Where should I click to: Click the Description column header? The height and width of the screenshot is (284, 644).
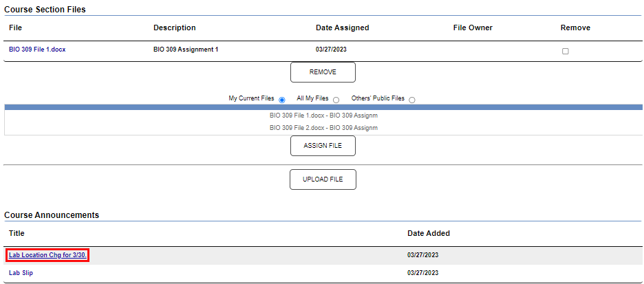pos(174,28)
